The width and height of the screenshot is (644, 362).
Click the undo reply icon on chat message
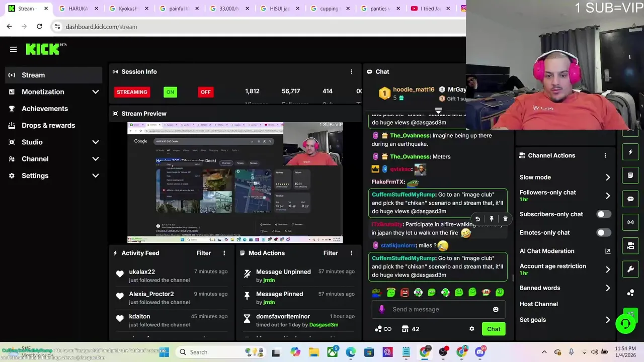pos(477,219)
